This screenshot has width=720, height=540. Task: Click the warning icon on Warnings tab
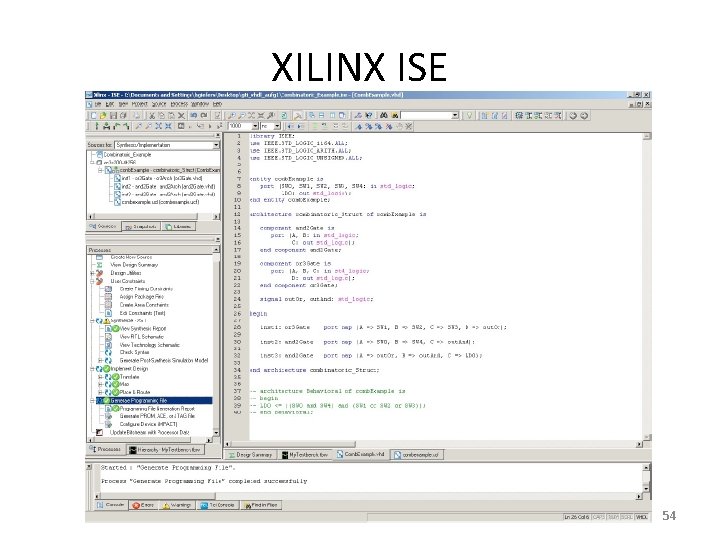pyautogui.click(x=166, y=505)
